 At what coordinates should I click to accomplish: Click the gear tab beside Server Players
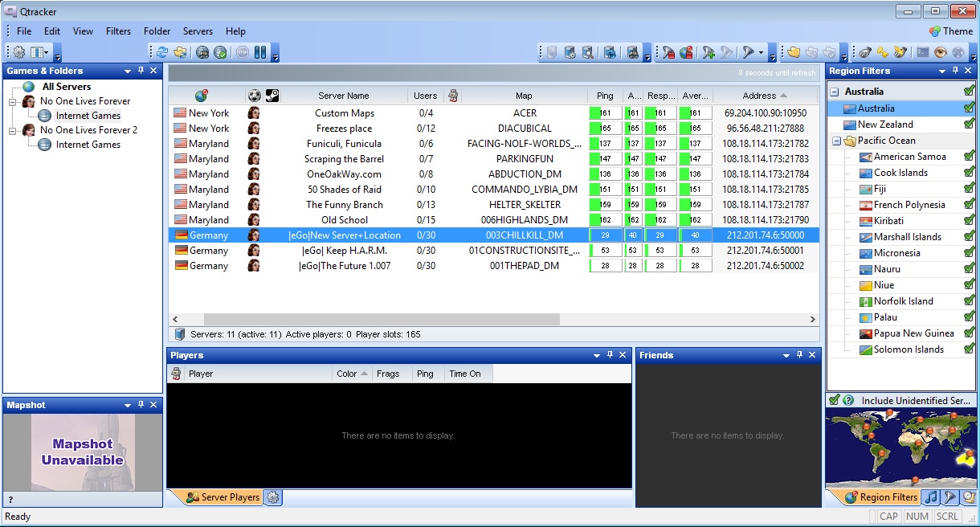pyautogui.click(x=273, y=497)
